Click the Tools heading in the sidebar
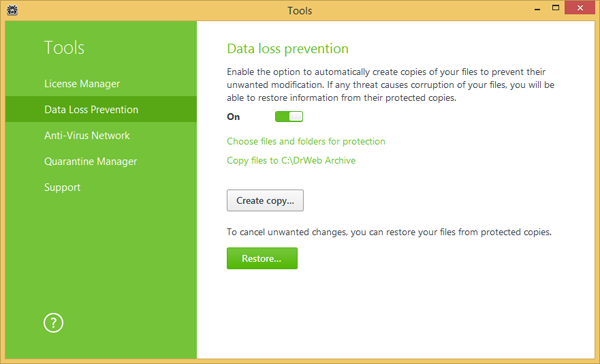This screenshot has height=364, width=600. click(x=64, y=48)
